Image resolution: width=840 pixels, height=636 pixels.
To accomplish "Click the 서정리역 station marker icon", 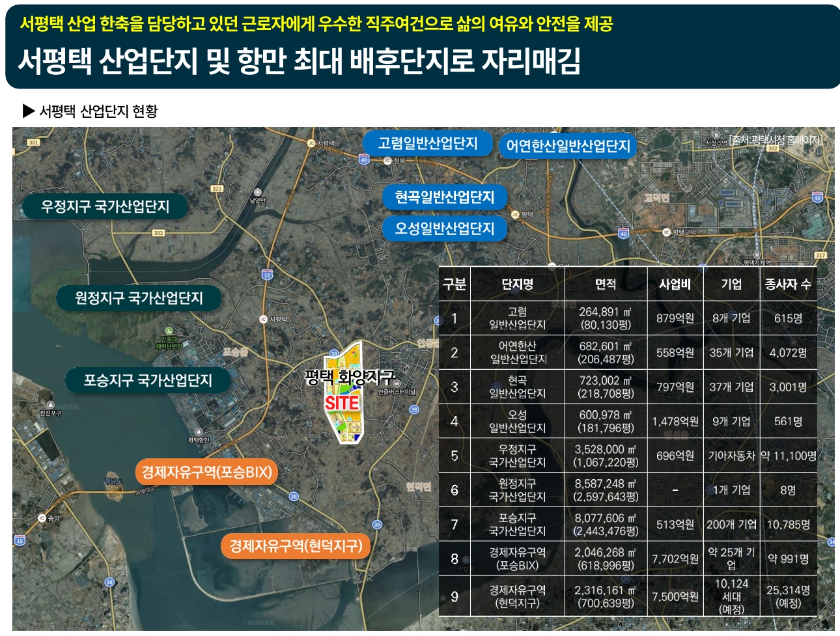I will [x=716, y=135].
